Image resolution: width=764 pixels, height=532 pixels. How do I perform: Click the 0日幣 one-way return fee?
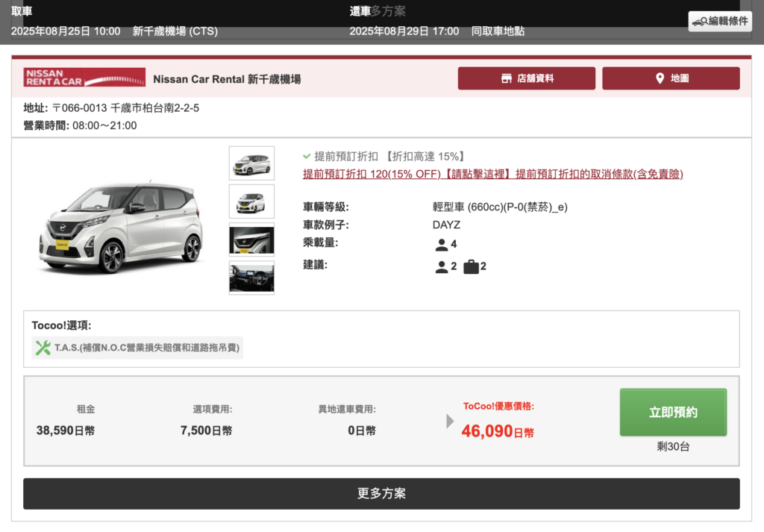(362, 431)
